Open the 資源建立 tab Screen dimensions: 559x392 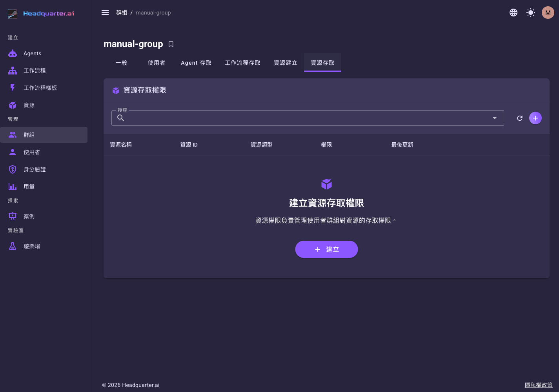(286, 63)
